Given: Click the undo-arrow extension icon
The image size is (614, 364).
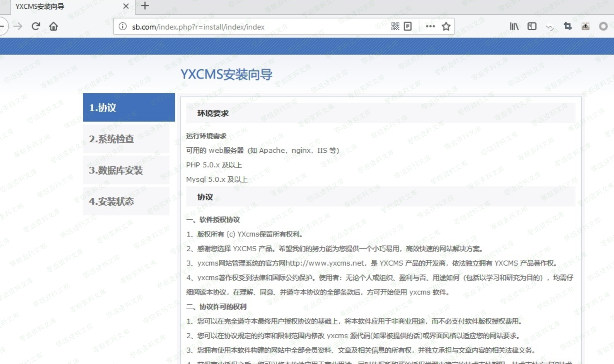Looking at the screenshot, I should tap(550, 27).
